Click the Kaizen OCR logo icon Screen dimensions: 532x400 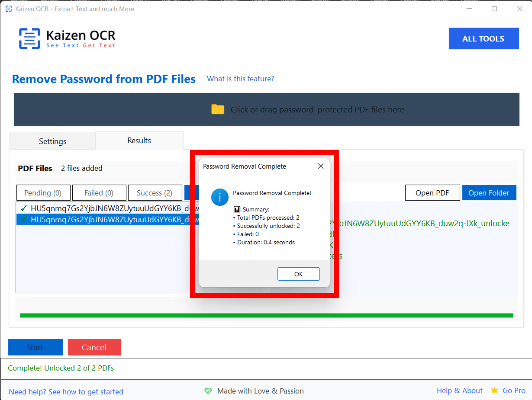coord(29,38)
